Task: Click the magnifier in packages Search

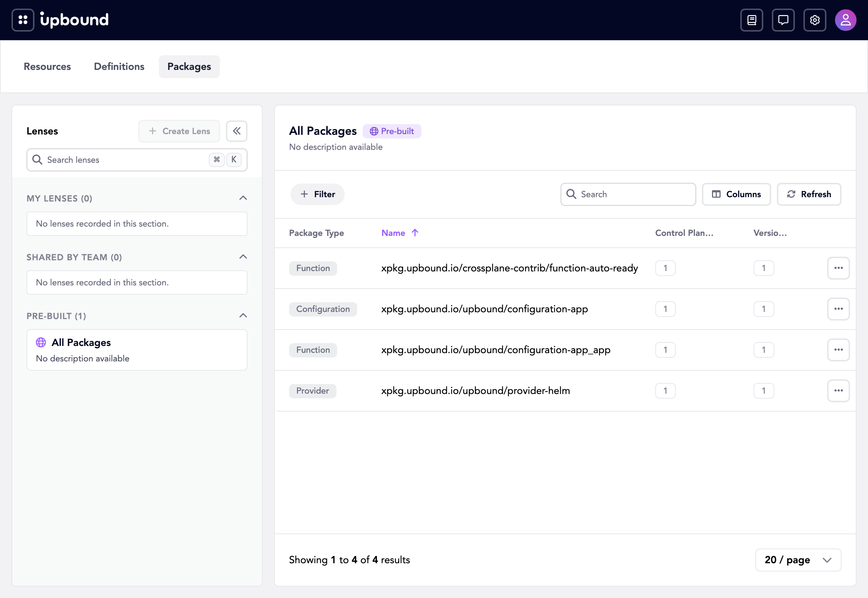Action: pos(571,194)
